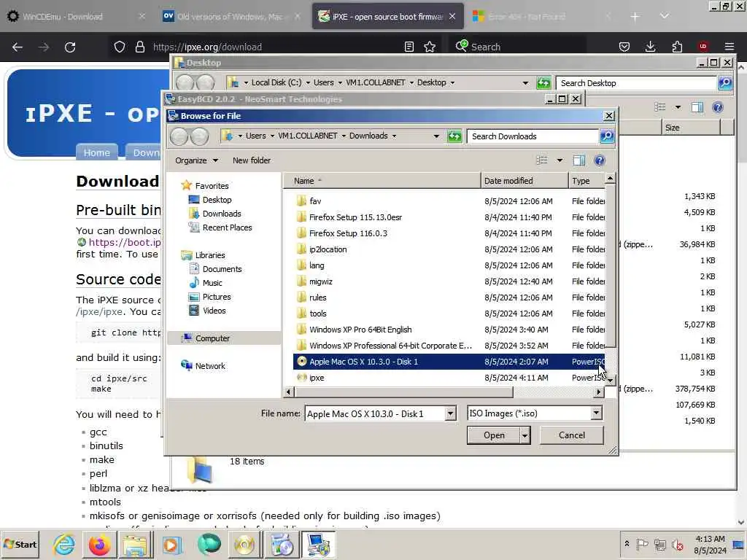Screen dimensions: 747x560
Task: Bookmark this page with star icon
Action: [x=430, y=47]
